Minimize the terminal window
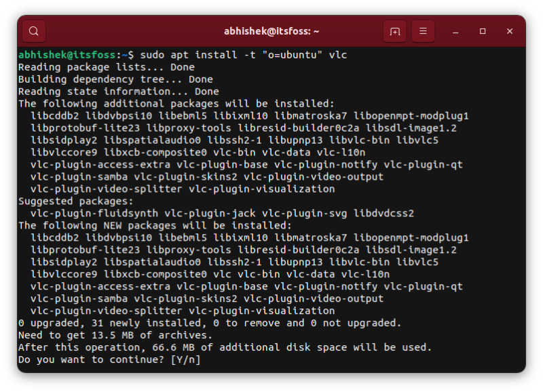The width and height of the screenshot is (543, 392). [453, 31]
